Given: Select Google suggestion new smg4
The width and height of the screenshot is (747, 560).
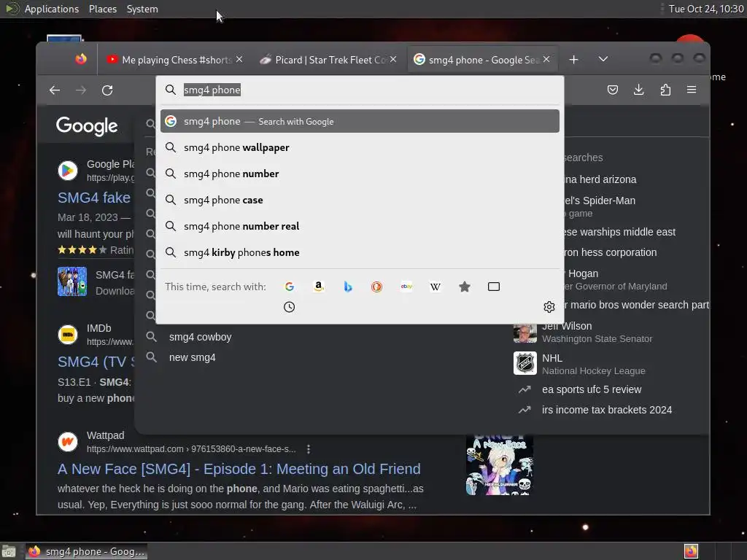Looking at the screenshot, I should 192,357.
